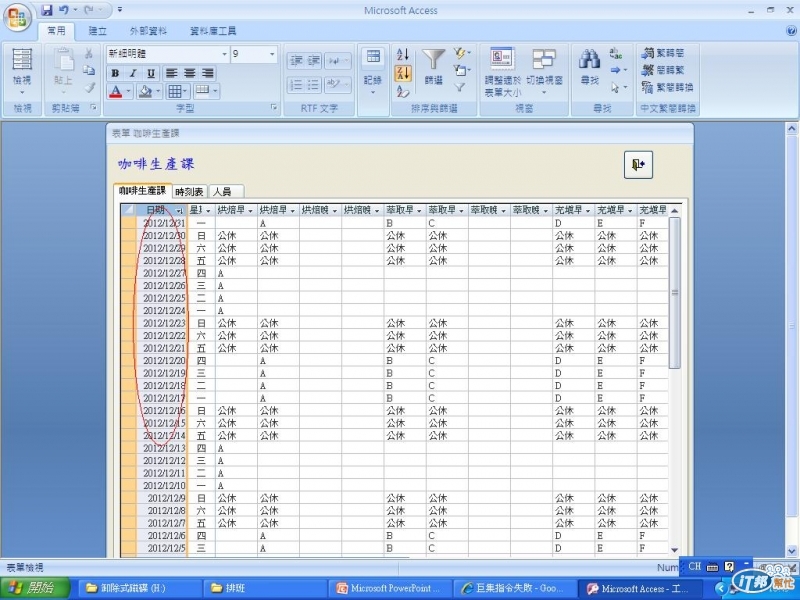Switch to the 常用 ribbon tab
Viewport: 800px width, 600px height.
56,31
